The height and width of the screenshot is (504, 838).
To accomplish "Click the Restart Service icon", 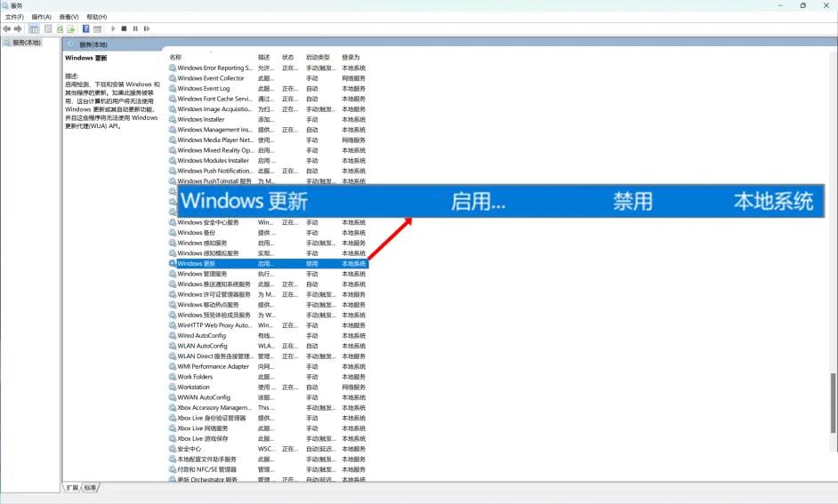I will coord(147,28).
